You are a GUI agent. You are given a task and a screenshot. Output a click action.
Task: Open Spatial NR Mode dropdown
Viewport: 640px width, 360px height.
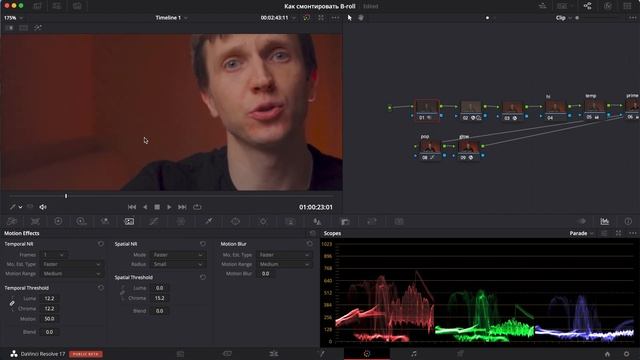coord(178,255)
